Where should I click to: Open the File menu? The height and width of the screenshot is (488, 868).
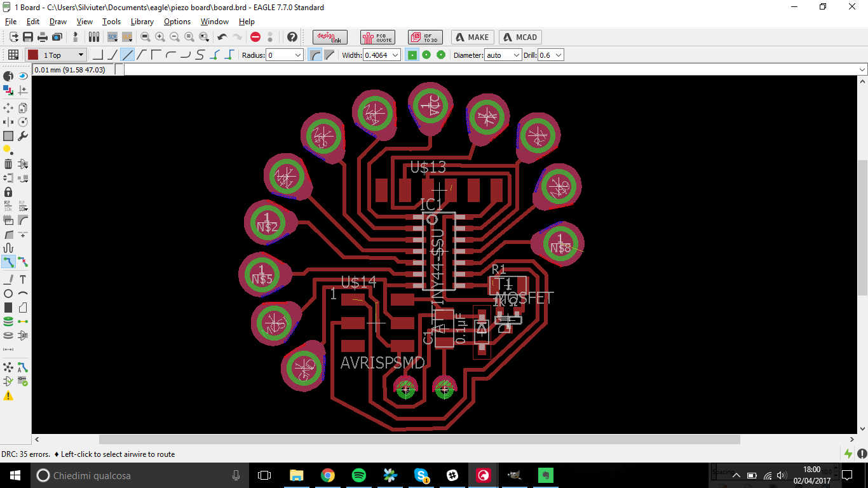click(x=10, y=22)
